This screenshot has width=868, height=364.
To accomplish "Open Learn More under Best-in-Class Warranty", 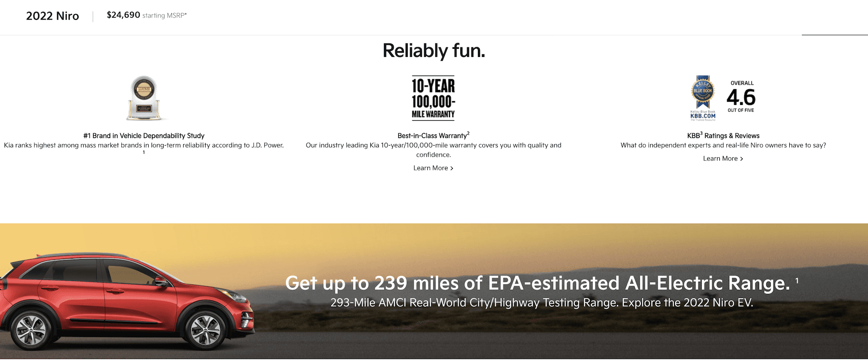I will coord(430,168).
